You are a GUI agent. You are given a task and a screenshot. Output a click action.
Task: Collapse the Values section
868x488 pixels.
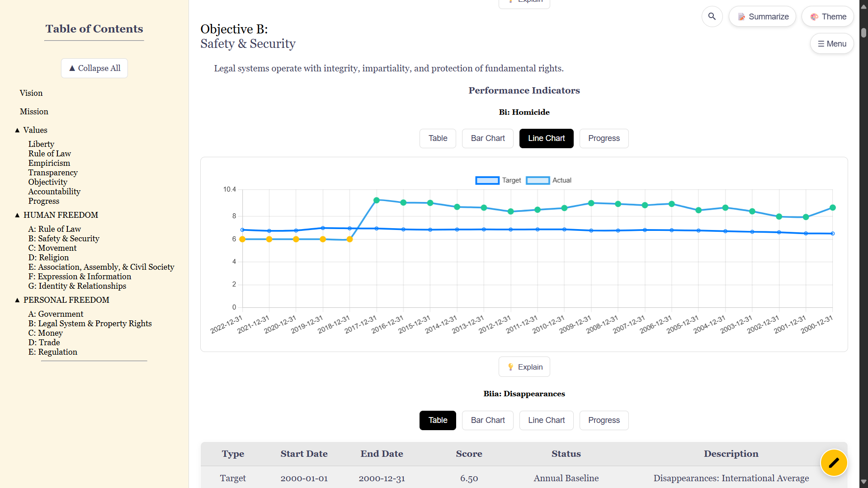[18, 130]
